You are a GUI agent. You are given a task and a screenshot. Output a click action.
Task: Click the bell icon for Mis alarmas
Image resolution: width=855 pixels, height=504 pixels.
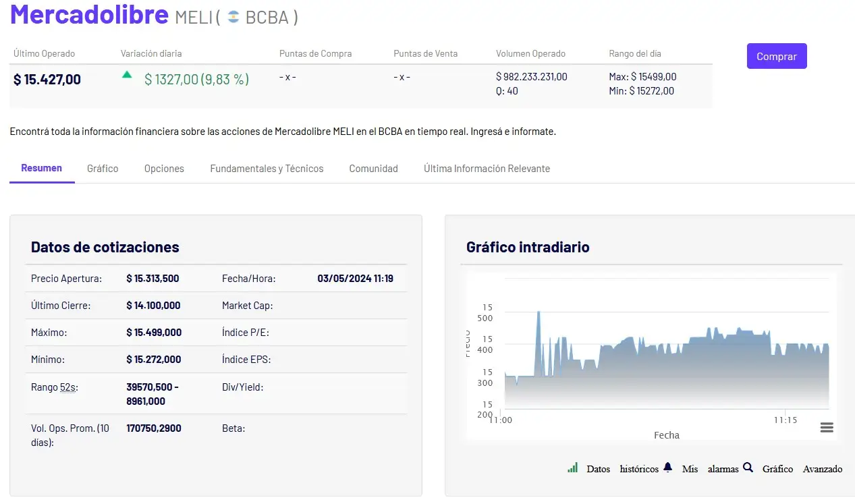point(668,467)
